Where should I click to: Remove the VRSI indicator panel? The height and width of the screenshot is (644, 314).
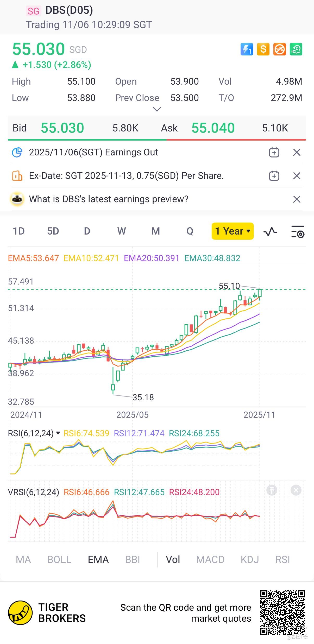[296, 490]
